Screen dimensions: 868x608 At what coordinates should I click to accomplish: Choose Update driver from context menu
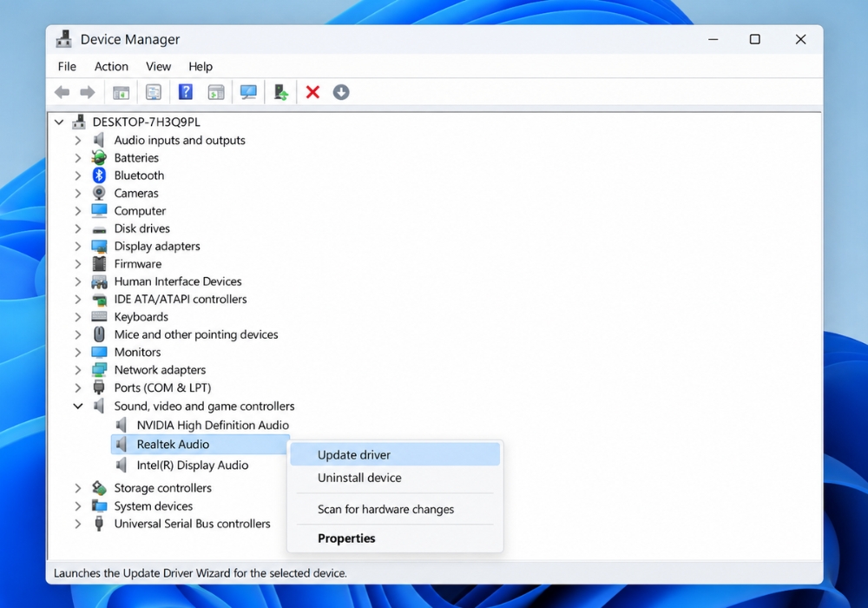pos(395,454)
